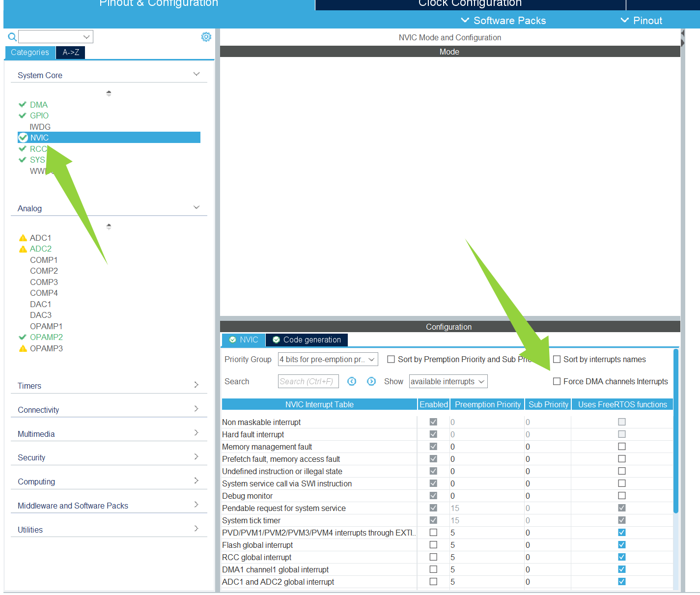Click the sort arrows icon under Analog
Image resolution: width=700 pixels, height=595 pixels.
(x=109, y=226)
